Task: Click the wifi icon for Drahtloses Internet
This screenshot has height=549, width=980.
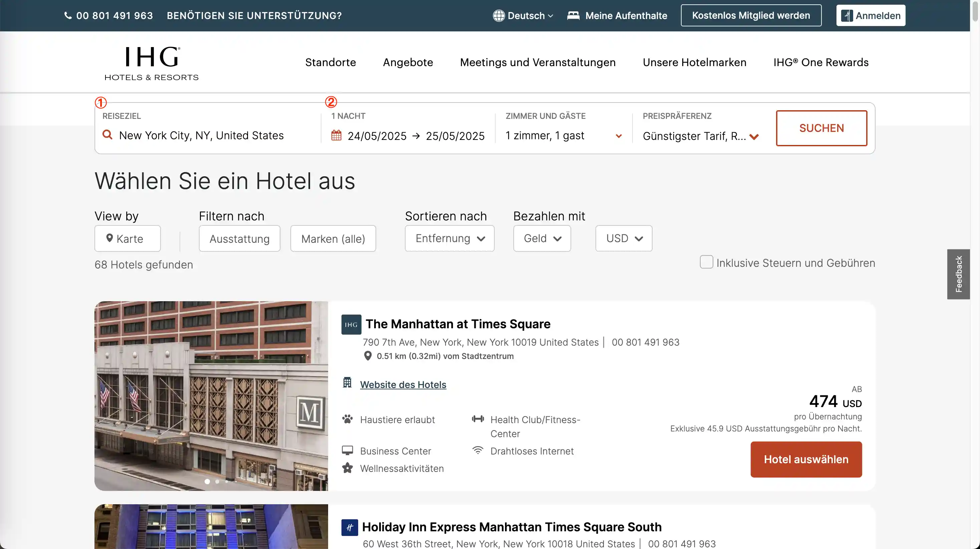Action: coord(478,450)
